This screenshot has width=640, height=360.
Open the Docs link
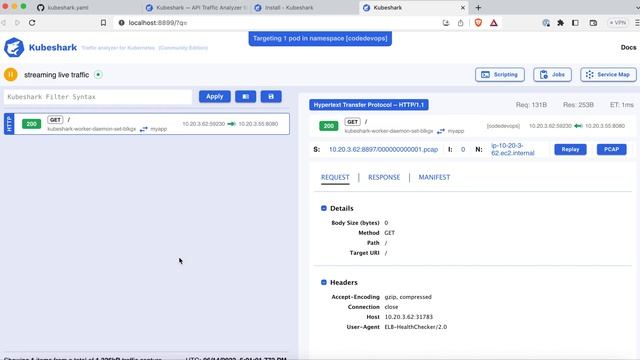[628, 47]
